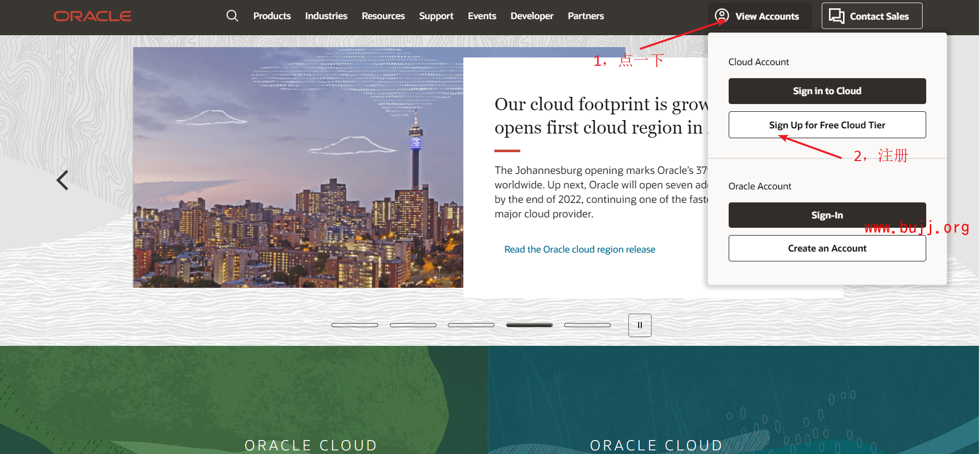Pause the carousel slideshow
Screen dimensions: 980x454
[640, 325]
